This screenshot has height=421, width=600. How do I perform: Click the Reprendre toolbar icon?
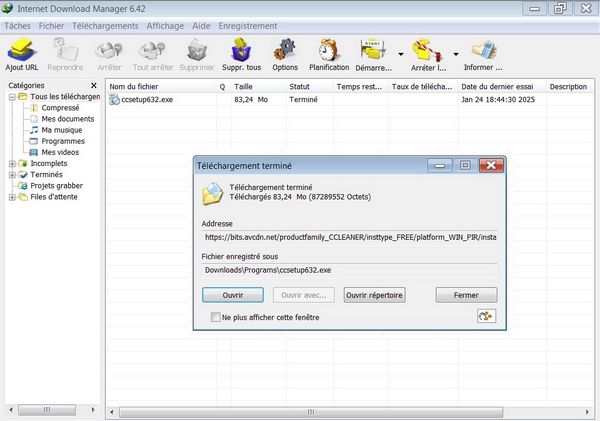pos(65,50)
